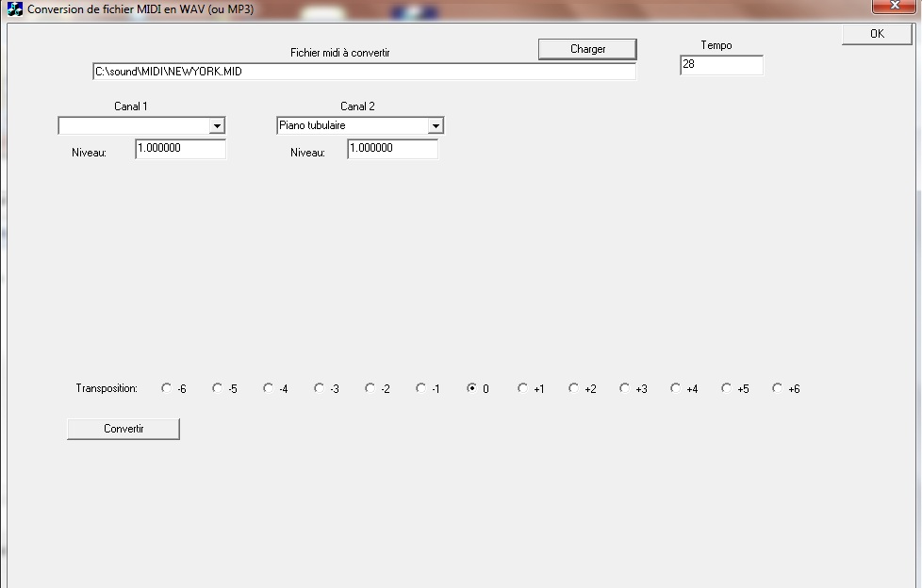Select transposition +3 radio button
Screen dimensions: 922x588
(x=624, y=388)
